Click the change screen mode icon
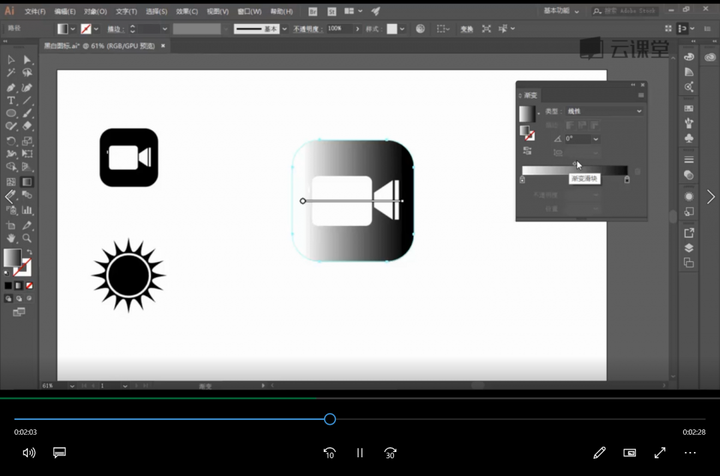Screen dimensions: 720x476 (19, 312)
